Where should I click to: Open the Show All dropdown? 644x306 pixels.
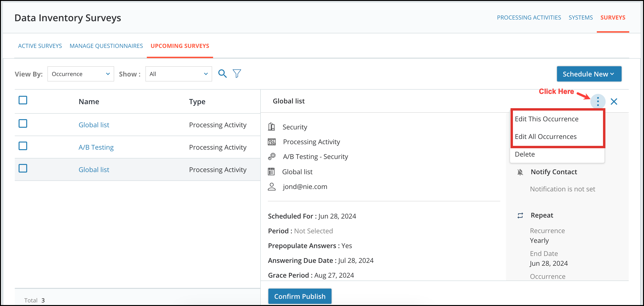point(179,74)
